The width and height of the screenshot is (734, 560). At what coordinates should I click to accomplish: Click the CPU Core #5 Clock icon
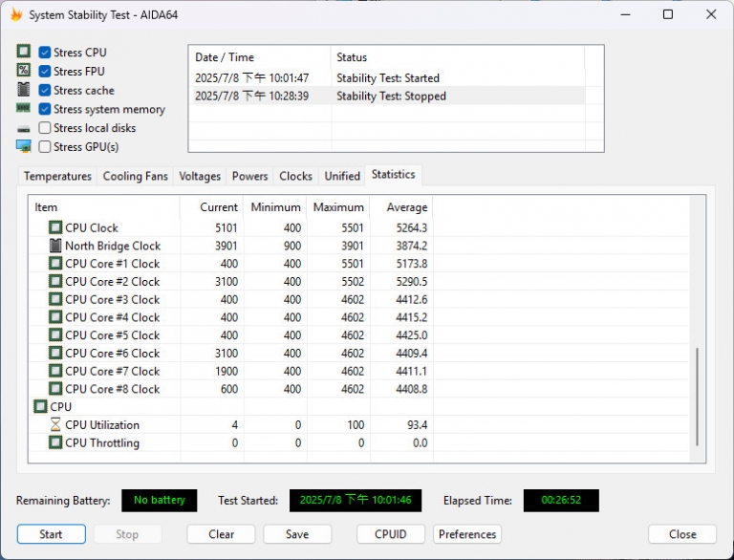(55, 334)
